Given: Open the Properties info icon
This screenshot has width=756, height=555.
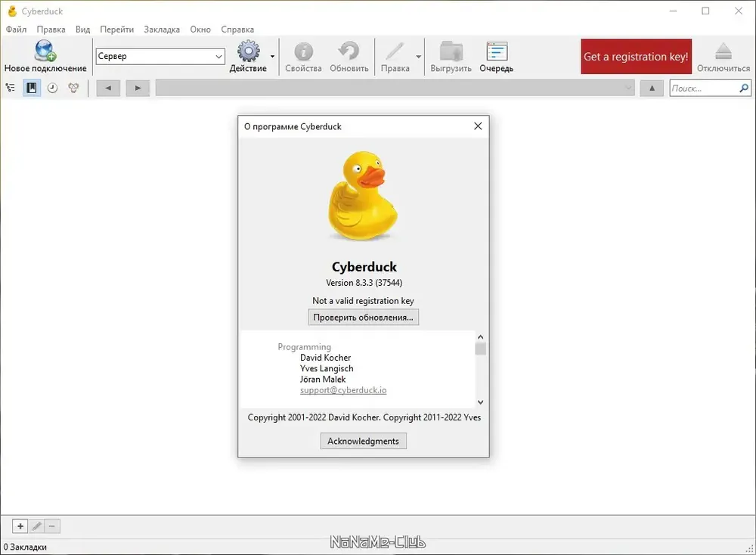Looking at the screenshot, I should coord(303,51).
